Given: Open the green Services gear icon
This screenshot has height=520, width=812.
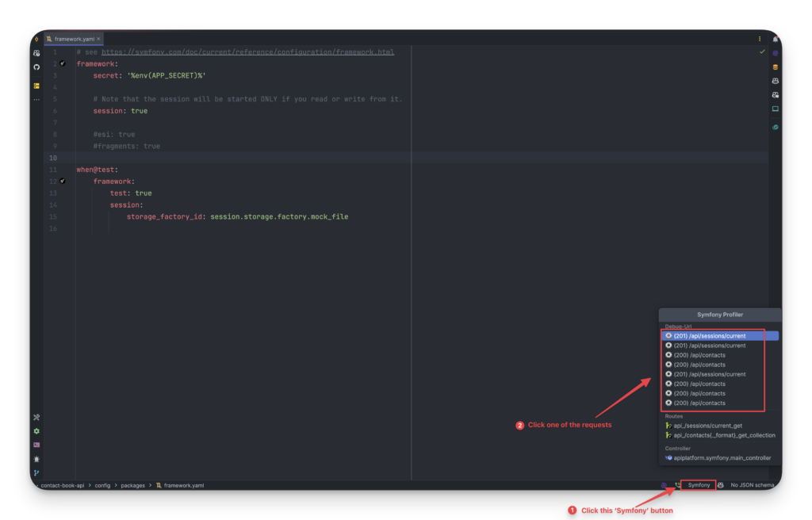Looking at the screenshot, I should click(x=36, y=431).
